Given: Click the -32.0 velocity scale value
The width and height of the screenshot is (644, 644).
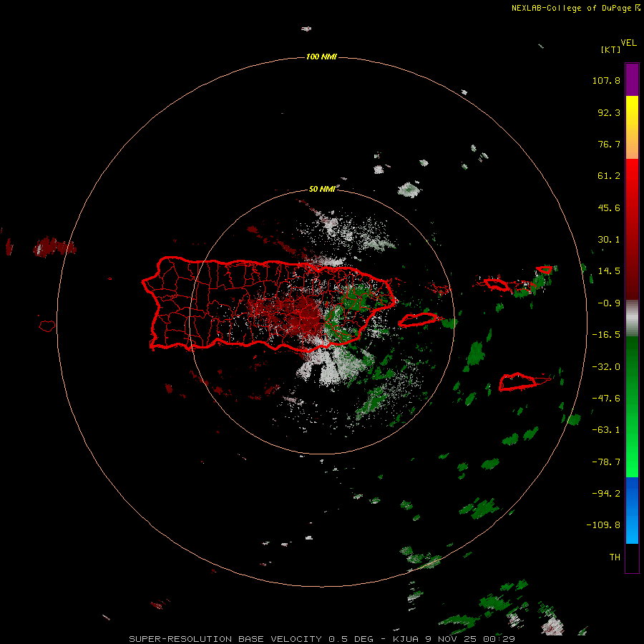Looking at the screenshot, I should point(606,367).
